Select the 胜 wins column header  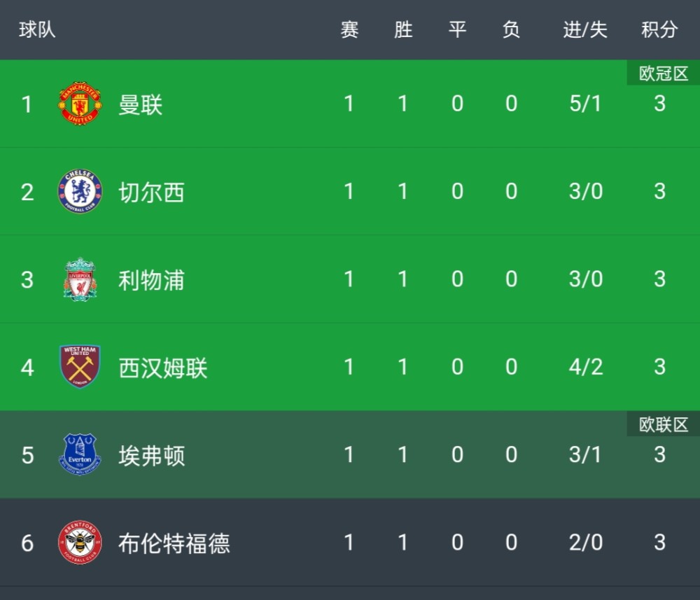(403, 29)
